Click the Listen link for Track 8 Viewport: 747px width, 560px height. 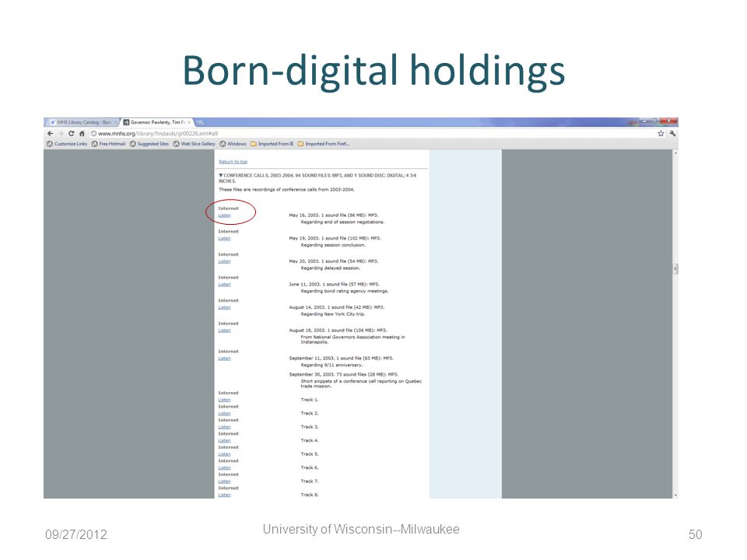click(x=224, y=495)
